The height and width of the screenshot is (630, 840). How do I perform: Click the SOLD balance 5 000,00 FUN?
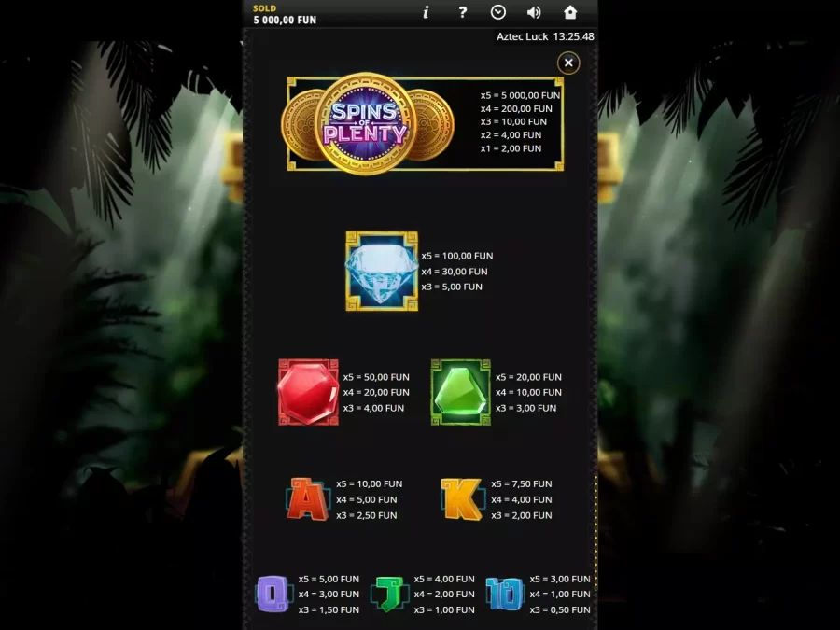coord(285,20)
